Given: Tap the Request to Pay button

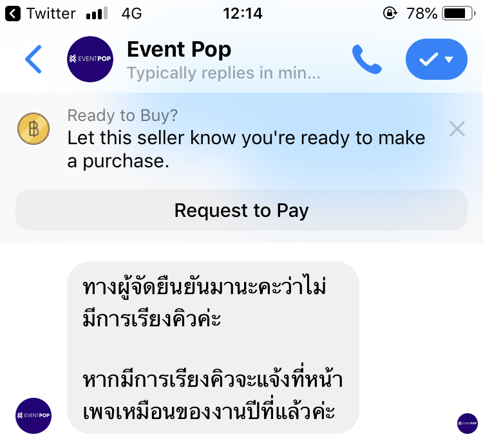Looking at the screenshot, I should click(241, 210).
